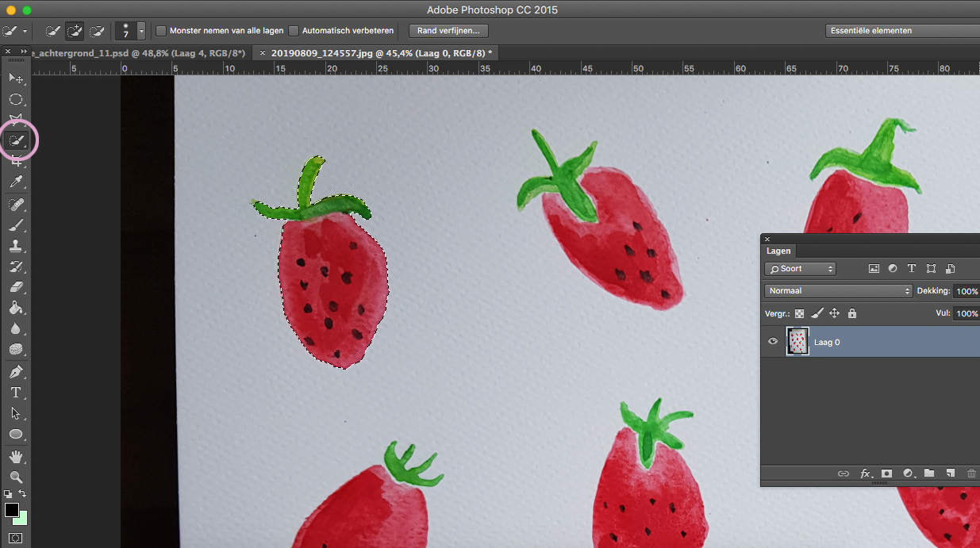Select the Quick Selection tool
The width and height of the screenshot is (980, 548).
pyautogui.click(x=17, y=141)
